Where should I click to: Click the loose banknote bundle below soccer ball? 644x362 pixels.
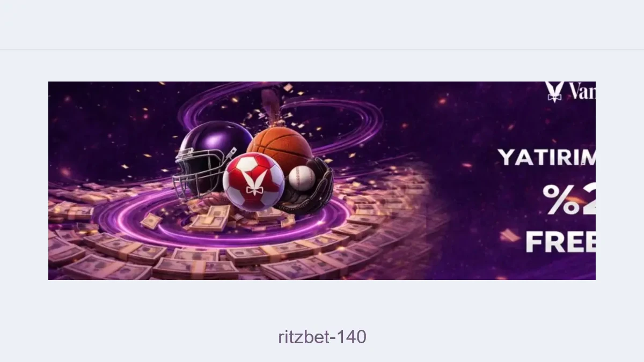click(209, 219)
